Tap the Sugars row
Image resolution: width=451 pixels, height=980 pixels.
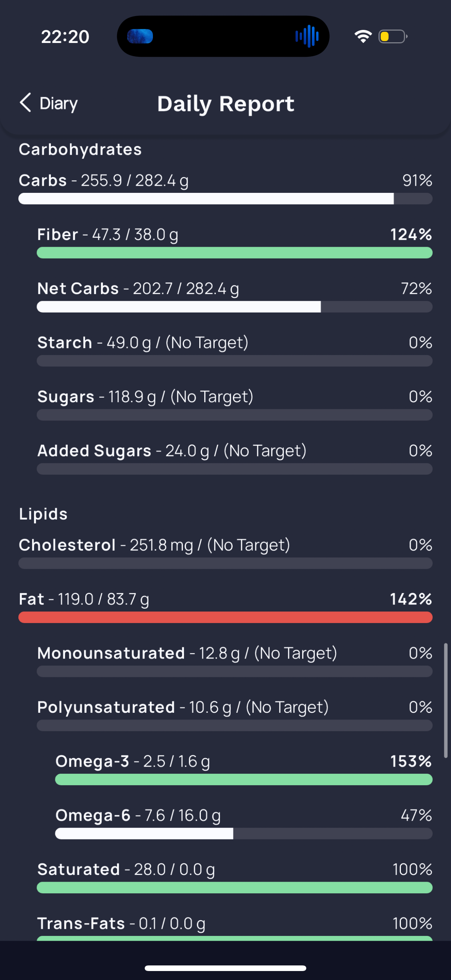coord(234,404)
